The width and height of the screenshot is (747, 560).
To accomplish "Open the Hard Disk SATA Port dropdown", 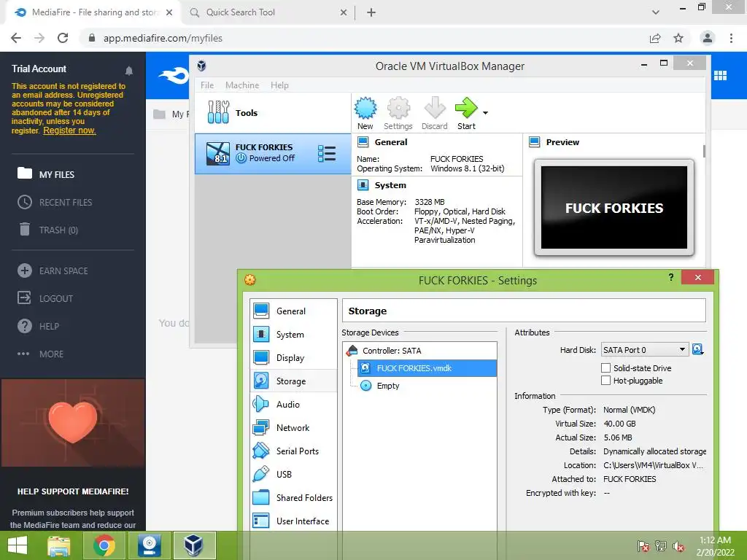I will tap(645, 350).
